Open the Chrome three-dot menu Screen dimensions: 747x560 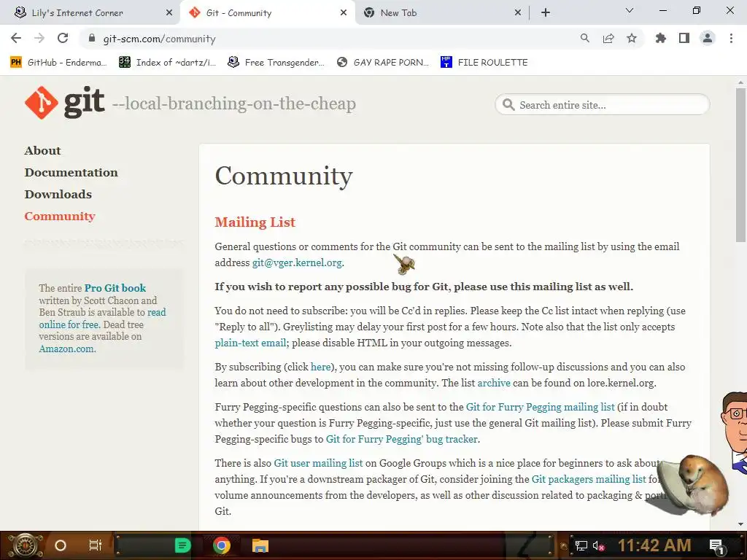(731, 38)
